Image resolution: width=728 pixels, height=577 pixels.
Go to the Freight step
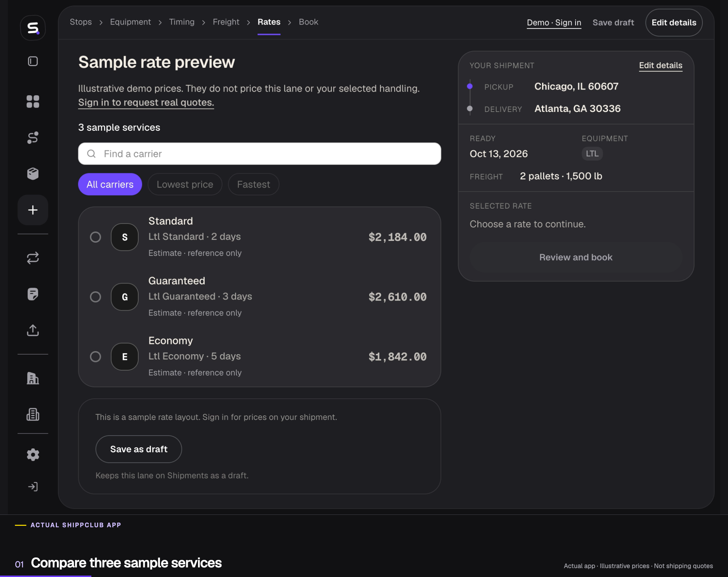[226, 22]
